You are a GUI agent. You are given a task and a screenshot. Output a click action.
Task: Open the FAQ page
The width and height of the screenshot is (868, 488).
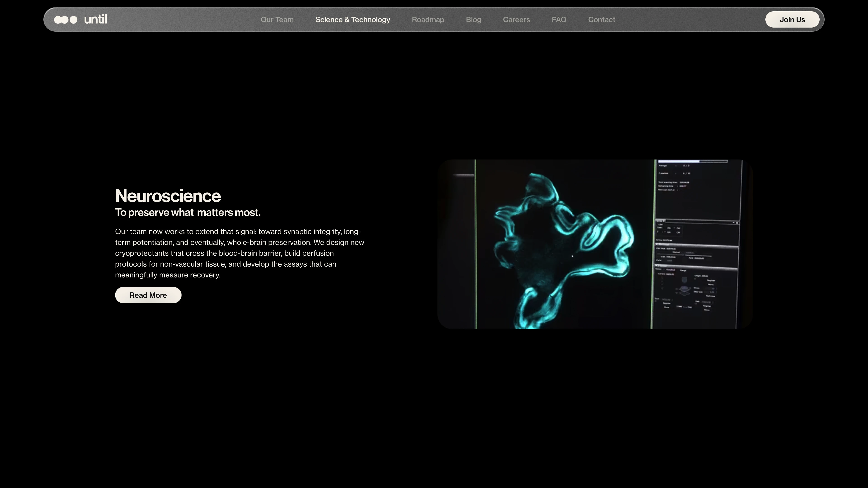[x=559, y=19]
